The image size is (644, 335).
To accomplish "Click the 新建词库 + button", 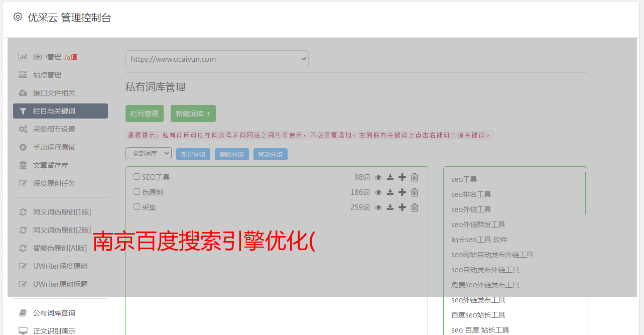I will (193, 114).
